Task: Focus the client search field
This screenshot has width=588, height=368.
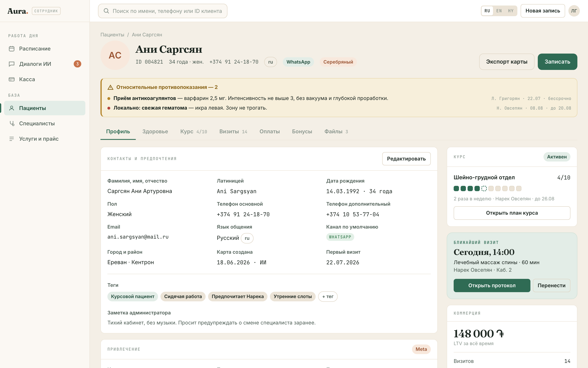Action: (x=163, y=11)
